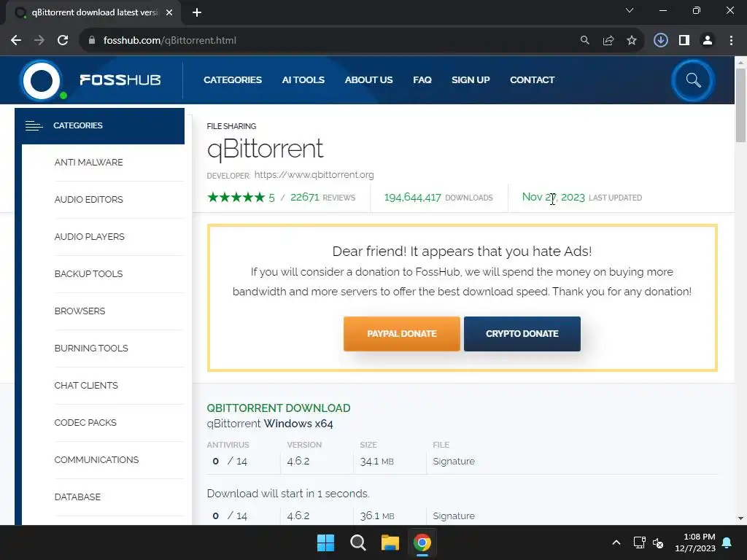The height and width of the screenshot is (560, 747).
Task: Click the 194,644,417 downloads count
Action: 413,197
